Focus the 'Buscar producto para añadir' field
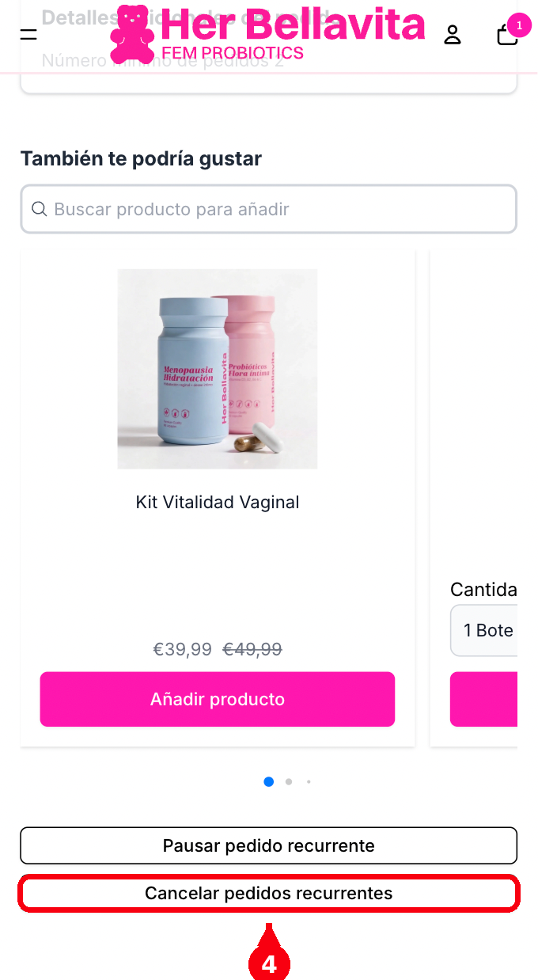Screen dimensions: 538x980 [x=268, y=209]
